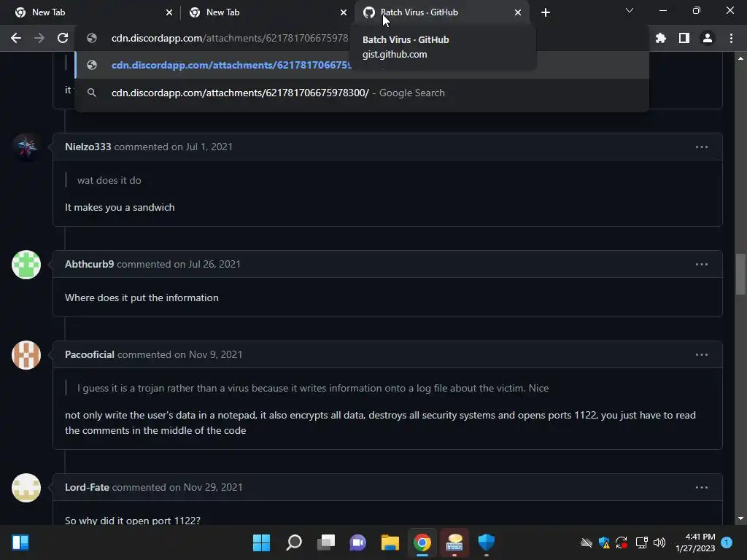747x560 pixels.
Task: Open options menu on Lord-Fate's comment
Action: pos(701,488)
